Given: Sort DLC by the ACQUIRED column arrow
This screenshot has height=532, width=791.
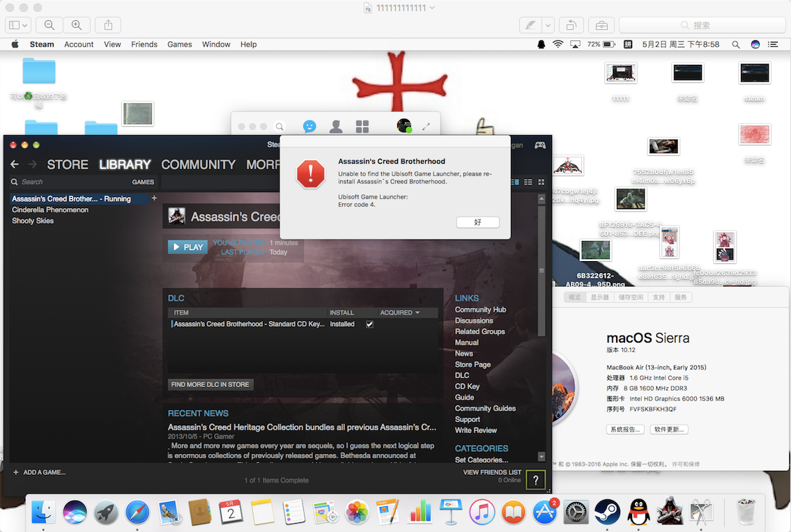Looking at the screenshot, I should (417, 313).
